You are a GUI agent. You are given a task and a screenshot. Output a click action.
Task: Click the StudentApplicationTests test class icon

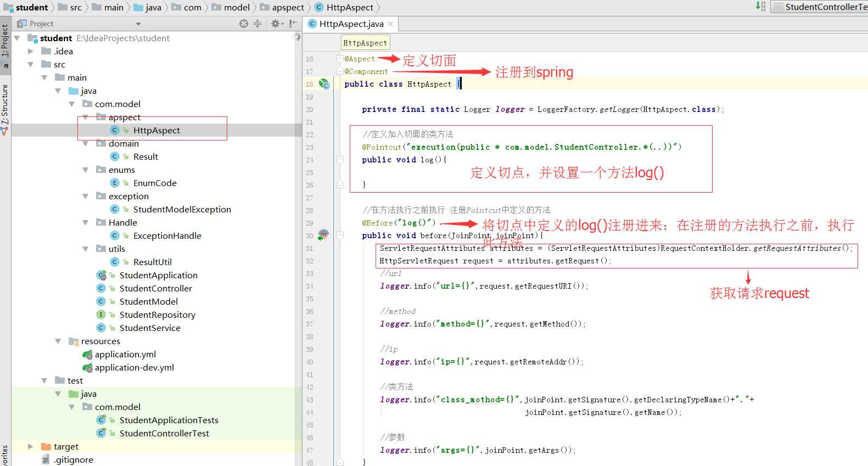point(101,420)
